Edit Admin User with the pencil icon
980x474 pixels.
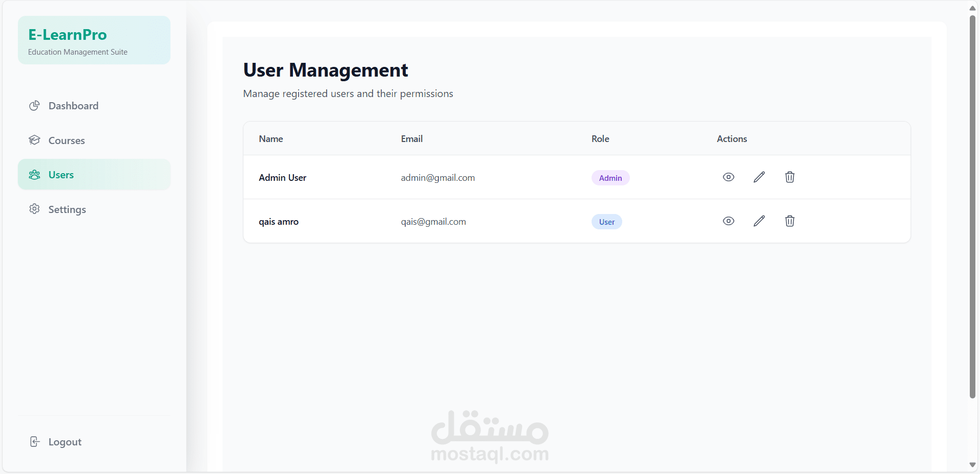pos(759,177)
